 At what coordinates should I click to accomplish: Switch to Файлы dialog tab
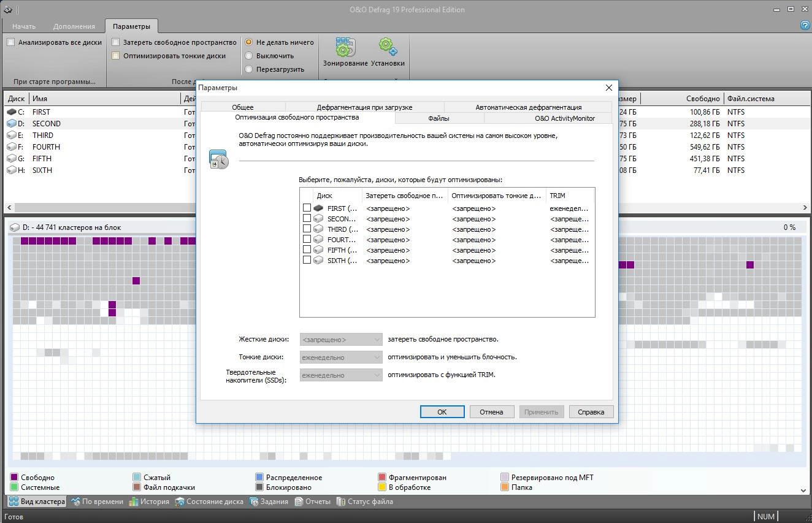[x=439, y=118]
